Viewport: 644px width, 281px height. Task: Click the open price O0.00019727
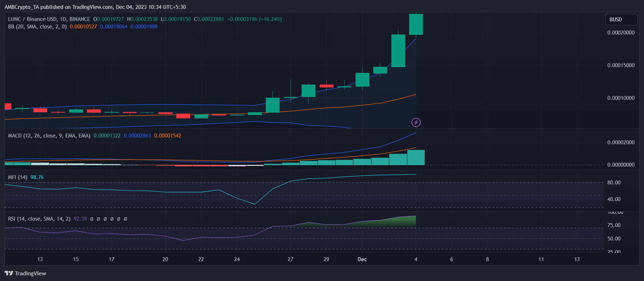pyautogui.click(x=109, y=19)
